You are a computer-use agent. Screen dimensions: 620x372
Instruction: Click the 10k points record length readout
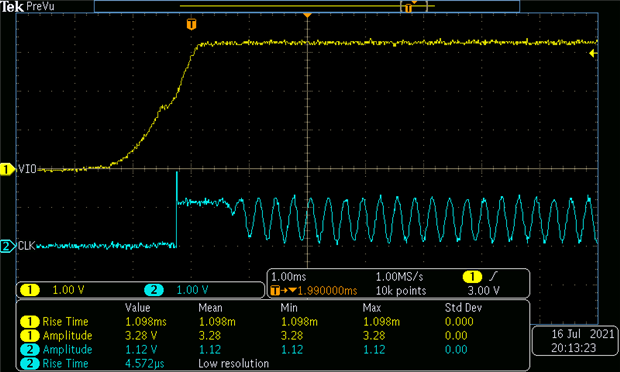click(x=401, y=291)
